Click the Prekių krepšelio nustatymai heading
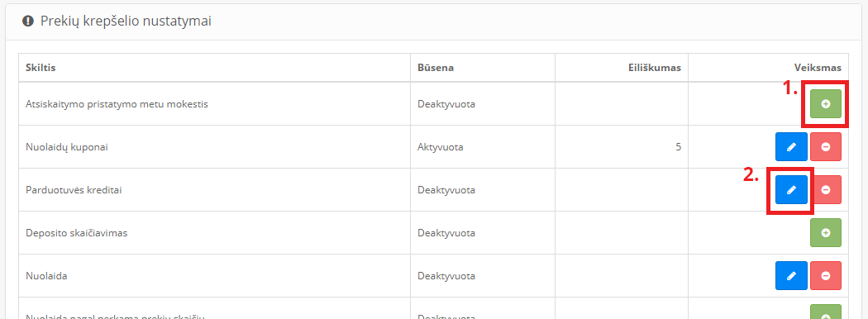This screenshot has width=868, height=319. pos(126,21)
